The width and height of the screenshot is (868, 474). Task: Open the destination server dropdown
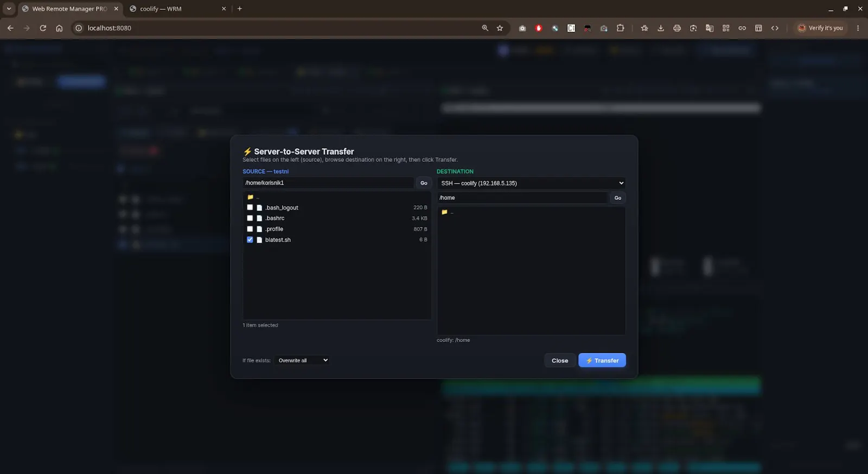pos(531,183)
